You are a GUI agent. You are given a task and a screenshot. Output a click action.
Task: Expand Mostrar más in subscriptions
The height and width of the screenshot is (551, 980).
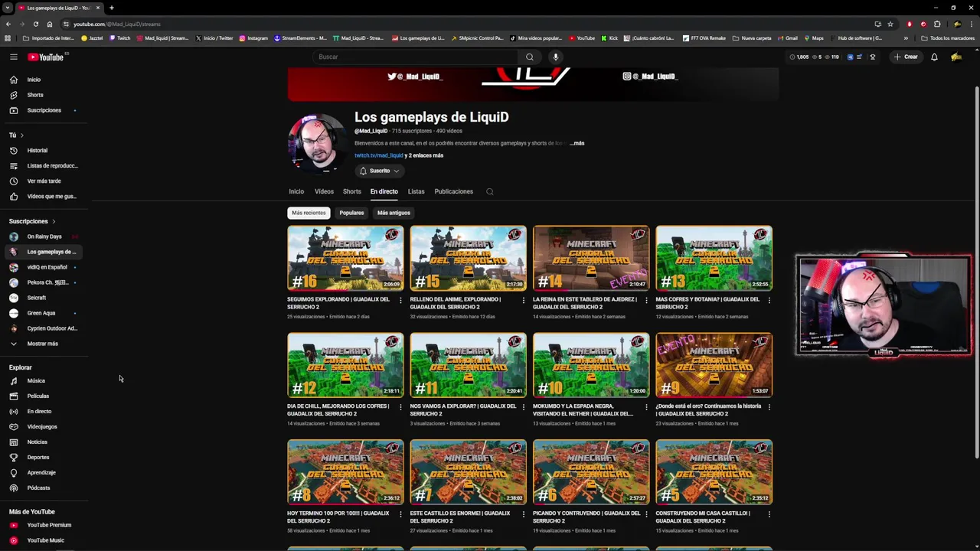[x=42, y=344]
